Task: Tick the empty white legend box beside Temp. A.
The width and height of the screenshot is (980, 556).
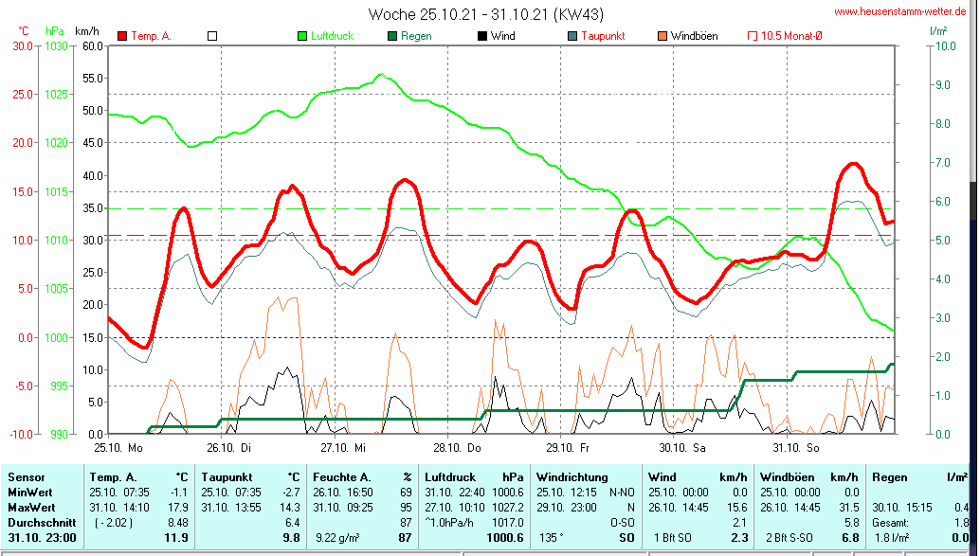Action: click(x=212, y=36)
